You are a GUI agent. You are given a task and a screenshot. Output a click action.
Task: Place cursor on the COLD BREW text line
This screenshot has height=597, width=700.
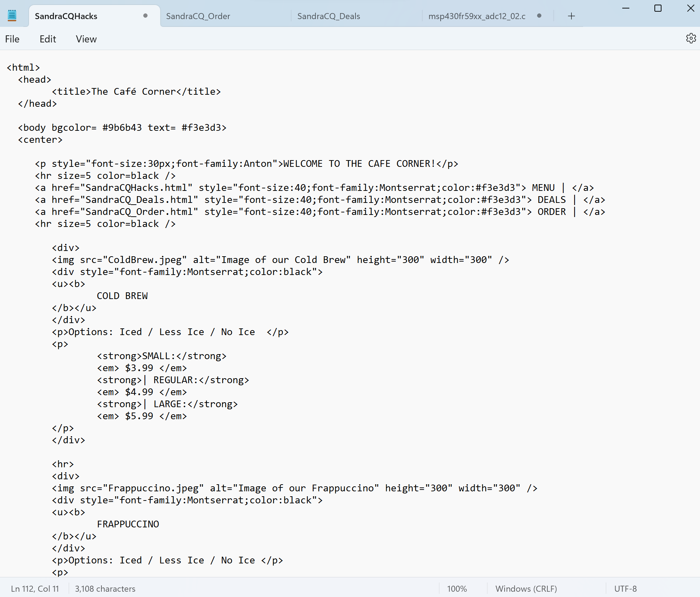[x=122, y=296]
